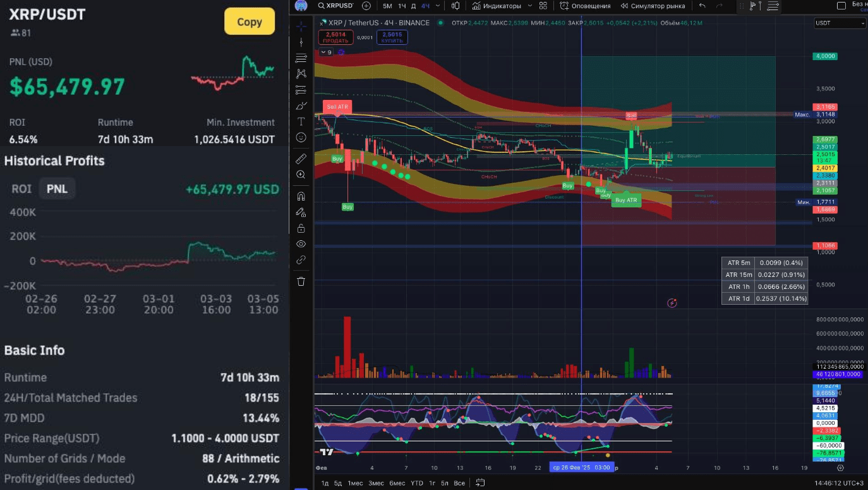The image size is (868, 490).
Task: Switch Historical Profits to ROI
Action: click(21, 188)
